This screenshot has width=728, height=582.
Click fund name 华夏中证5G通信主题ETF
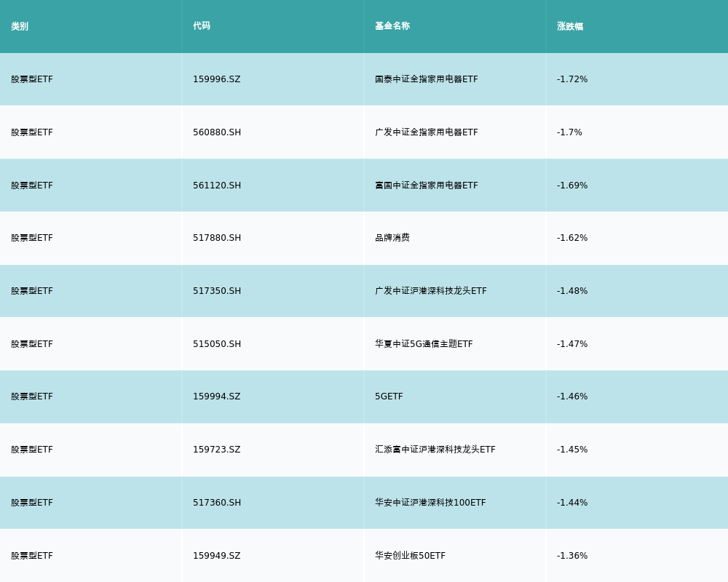click(x=424, y=344)
